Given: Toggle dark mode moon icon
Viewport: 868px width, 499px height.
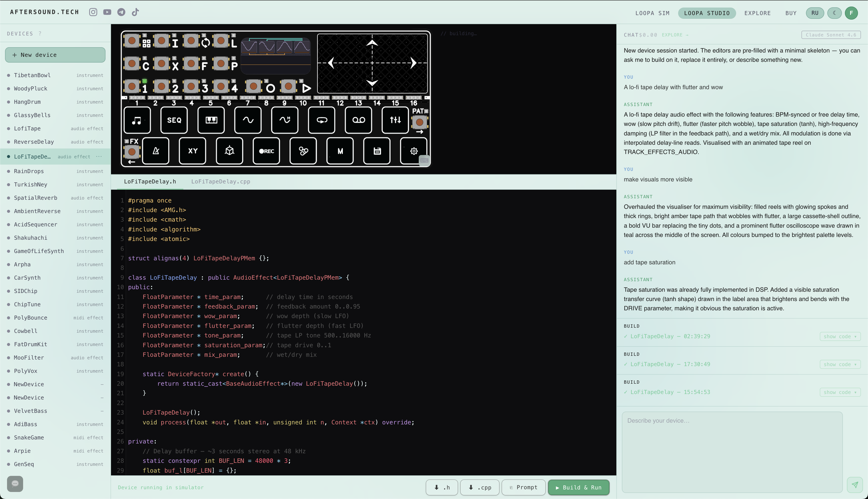Looking at the screenshot, I should pos(834,13).
